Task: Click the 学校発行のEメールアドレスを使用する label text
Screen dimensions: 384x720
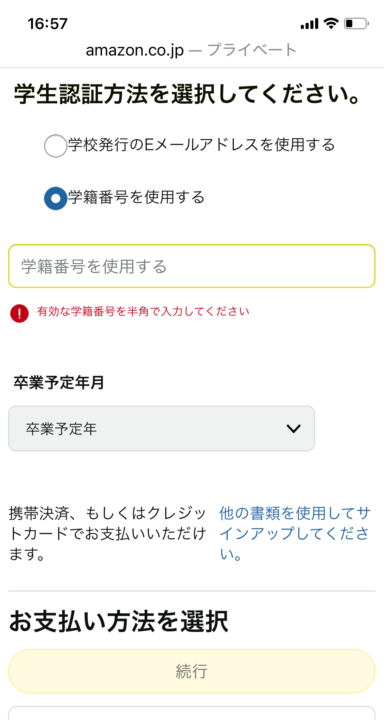Action: pyautogui.click(x=201, y=145)
